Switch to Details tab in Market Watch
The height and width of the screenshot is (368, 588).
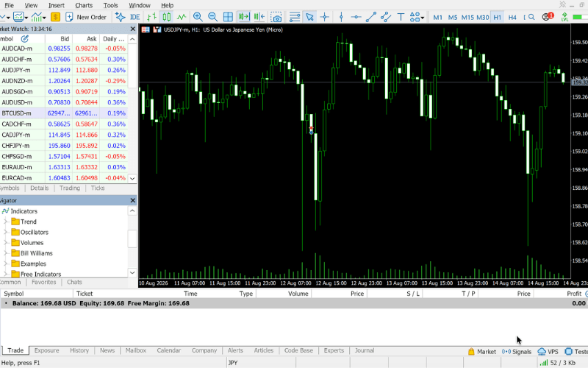[x=40, y=188]
